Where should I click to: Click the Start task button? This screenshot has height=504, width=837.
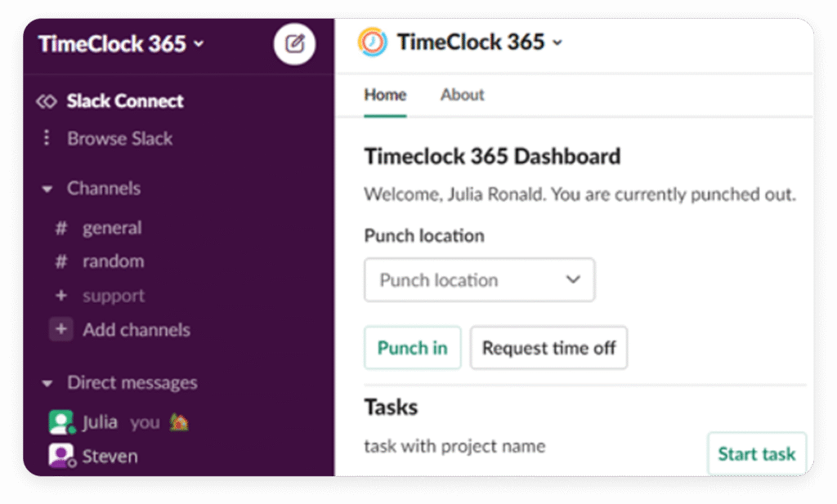coord(756,454)
